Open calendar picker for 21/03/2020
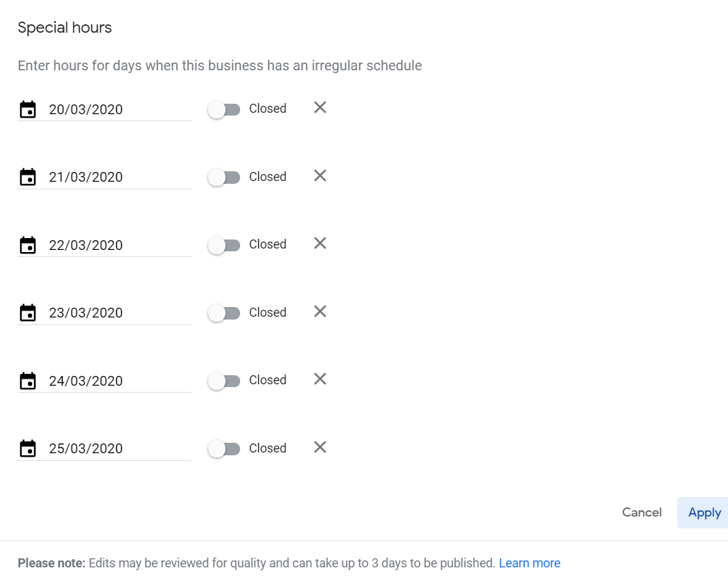This screenshot has width=728, height=582. coord(28,177)
